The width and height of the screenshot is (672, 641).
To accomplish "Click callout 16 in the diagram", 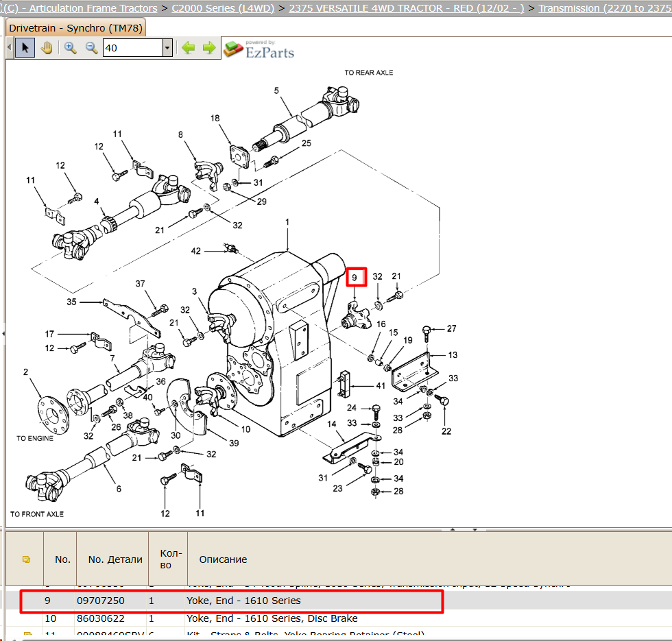I will pos(381,324).
